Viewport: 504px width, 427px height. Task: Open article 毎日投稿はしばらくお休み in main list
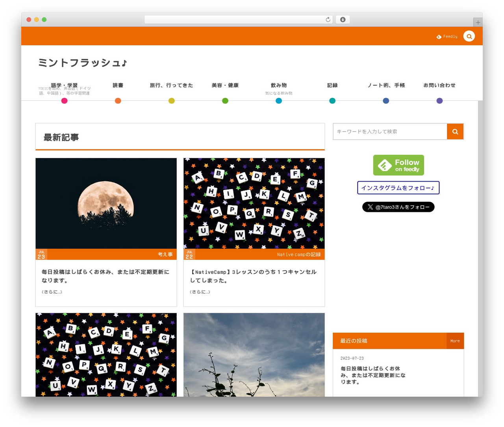pyautogui.click(x=106, y=276)
